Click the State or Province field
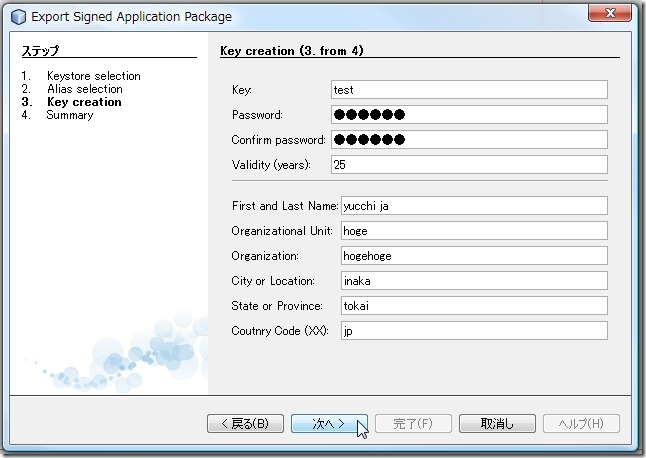This screenshot has width=646, height=458. coord(474,305)
